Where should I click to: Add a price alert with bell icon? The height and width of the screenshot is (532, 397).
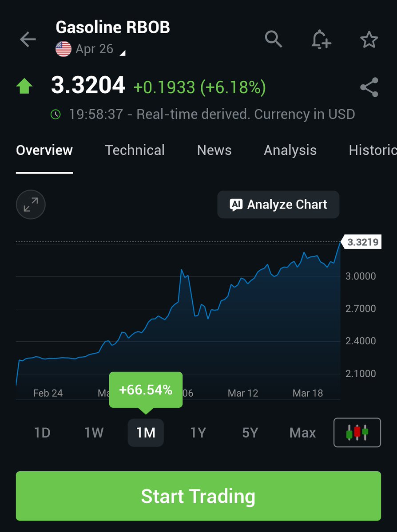tap(321, 40)
